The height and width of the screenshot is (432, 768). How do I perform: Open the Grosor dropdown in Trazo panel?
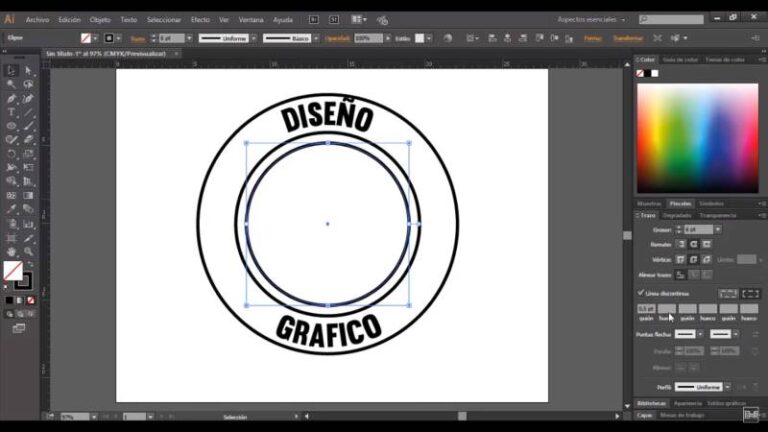click(718, 229)
